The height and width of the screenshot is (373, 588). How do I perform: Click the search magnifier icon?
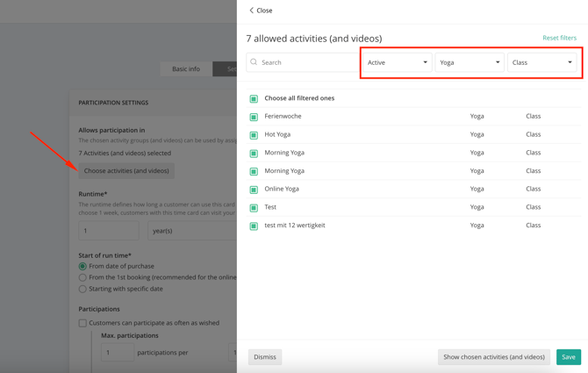254,61
